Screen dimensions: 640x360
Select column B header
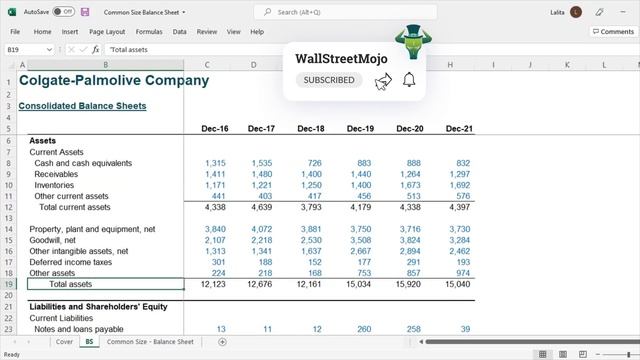tap(105, 65)
